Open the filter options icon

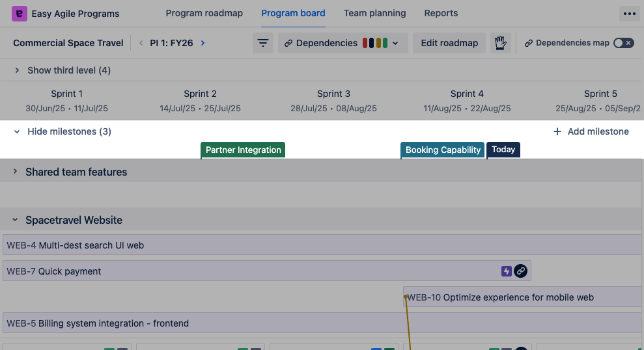(x=263, y=43)
